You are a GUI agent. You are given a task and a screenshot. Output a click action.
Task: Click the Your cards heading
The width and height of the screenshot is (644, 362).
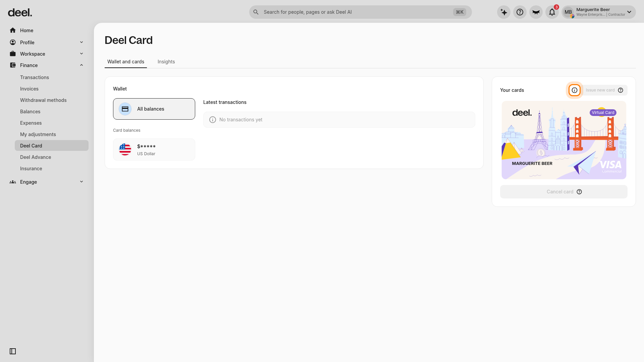point(512,90)
